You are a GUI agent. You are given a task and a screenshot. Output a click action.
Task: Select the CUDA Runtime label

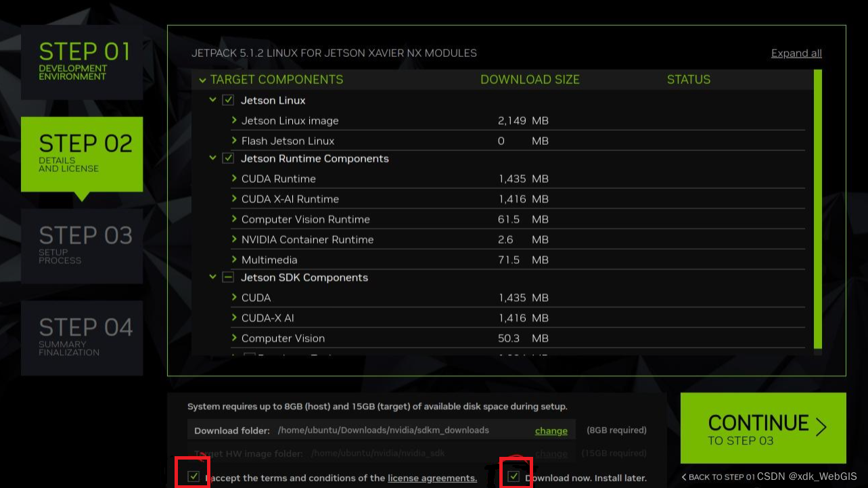coord(279,179)
